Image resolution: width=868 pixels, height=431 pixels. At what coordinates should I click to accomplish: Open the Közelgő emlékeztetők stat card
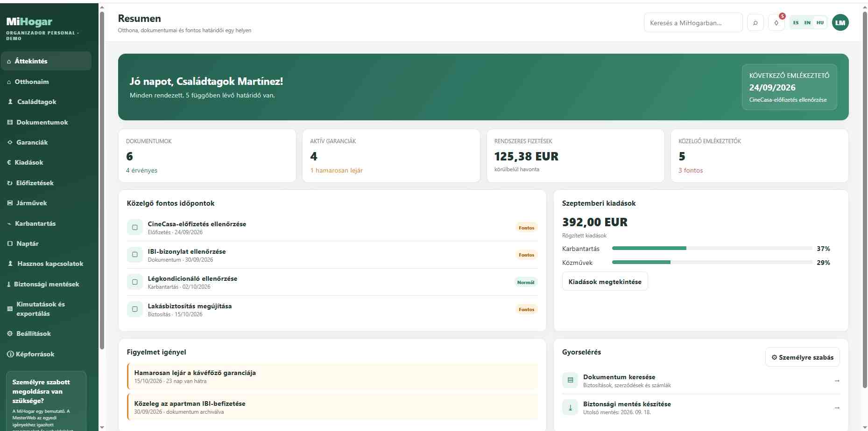pyautogui.click(x=760, y=156)
